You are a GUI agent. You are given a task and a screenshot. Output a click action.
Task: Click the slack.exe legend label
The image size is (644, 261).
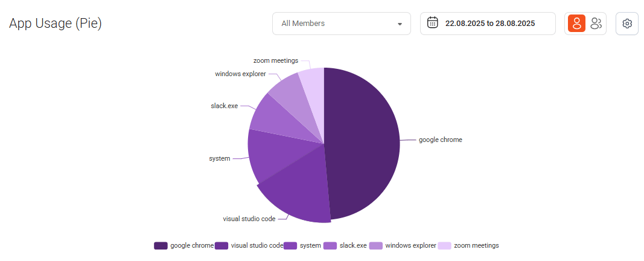[353, 246]
